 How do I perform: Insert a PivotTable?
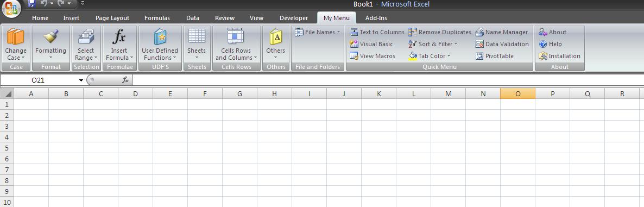tap(495, 56)
